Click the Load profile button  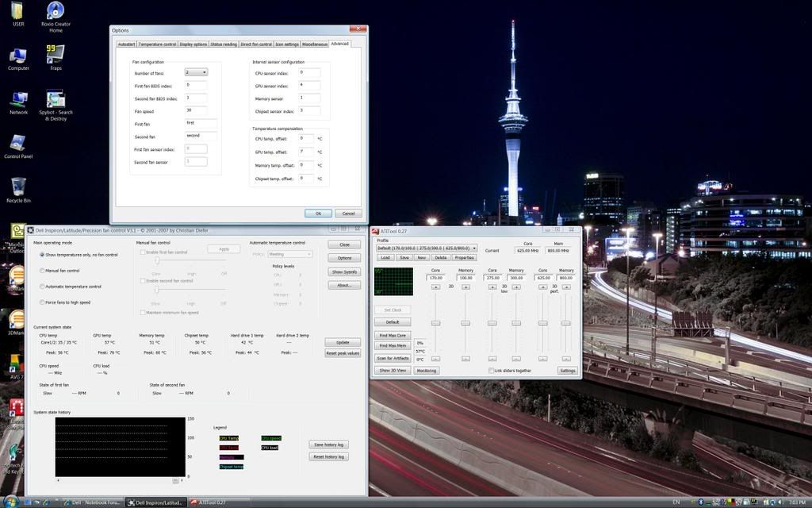(x=385, y=258)
